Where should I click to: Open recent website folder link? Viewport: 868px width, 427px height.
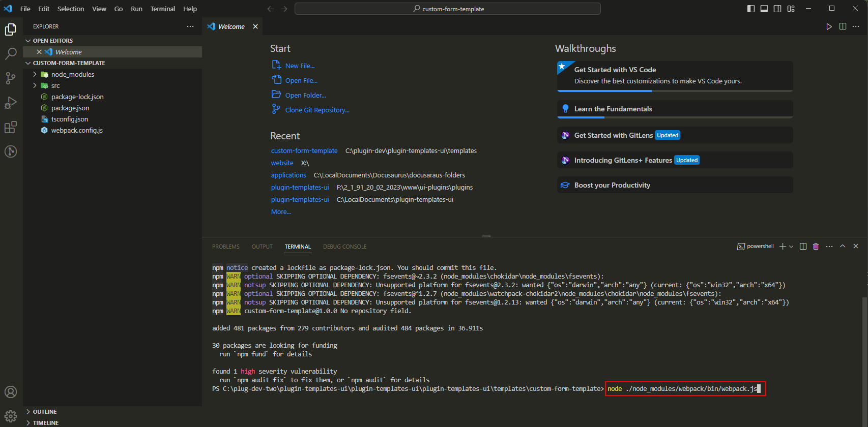282,163
